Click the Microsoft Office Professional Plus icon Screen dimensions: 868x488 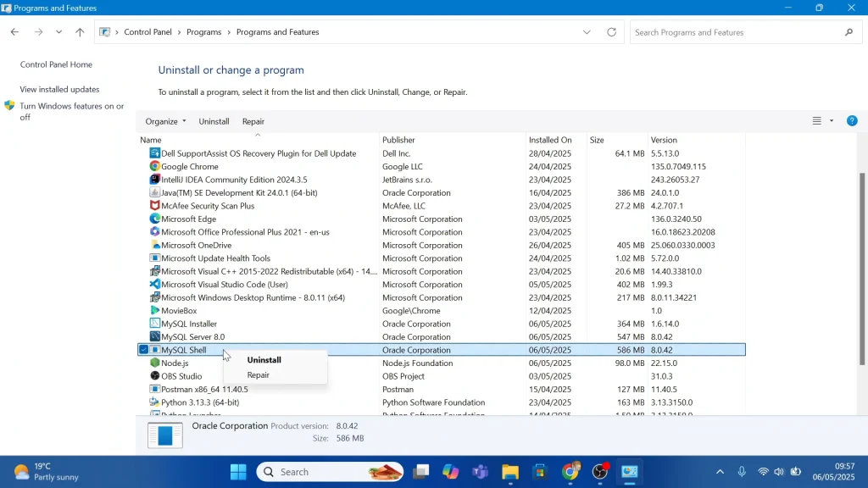(x=154, y=232)
